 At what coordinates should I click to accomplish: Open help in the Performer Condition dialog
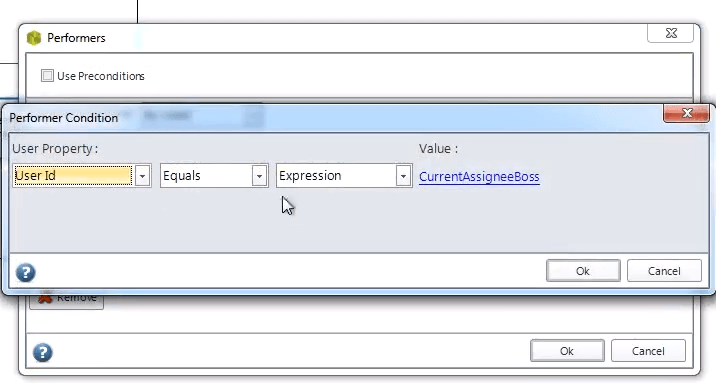(x=26, y=273)
